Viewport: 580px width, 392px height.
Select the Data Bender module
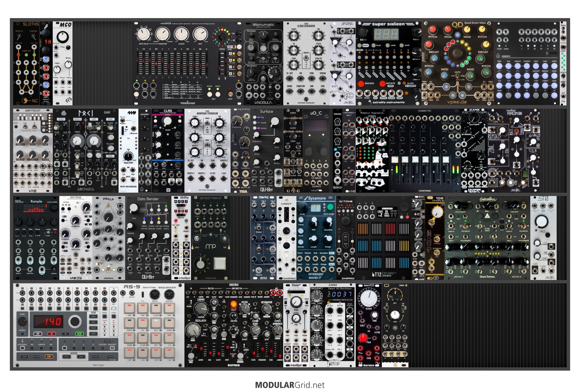tap(148, 238)
